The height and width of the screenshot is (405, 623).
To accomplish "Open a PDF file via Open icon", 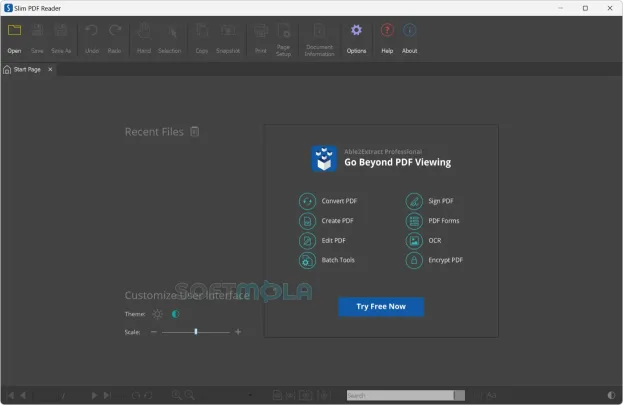I will [14, 31].
